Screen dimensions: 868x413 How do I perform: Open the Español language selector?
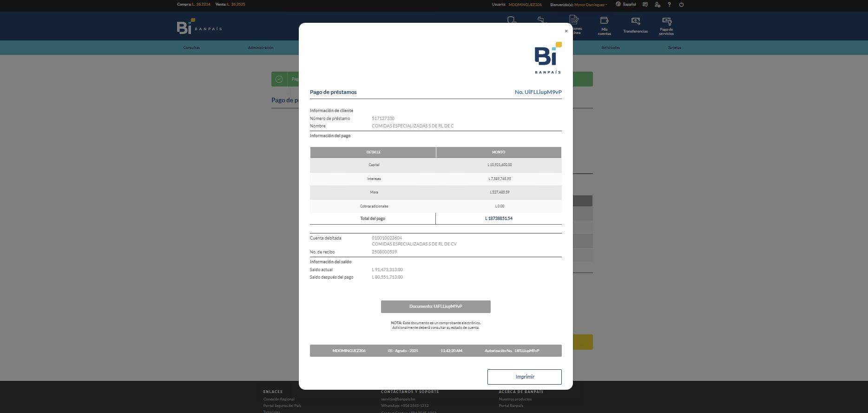(x=630, y=4)
